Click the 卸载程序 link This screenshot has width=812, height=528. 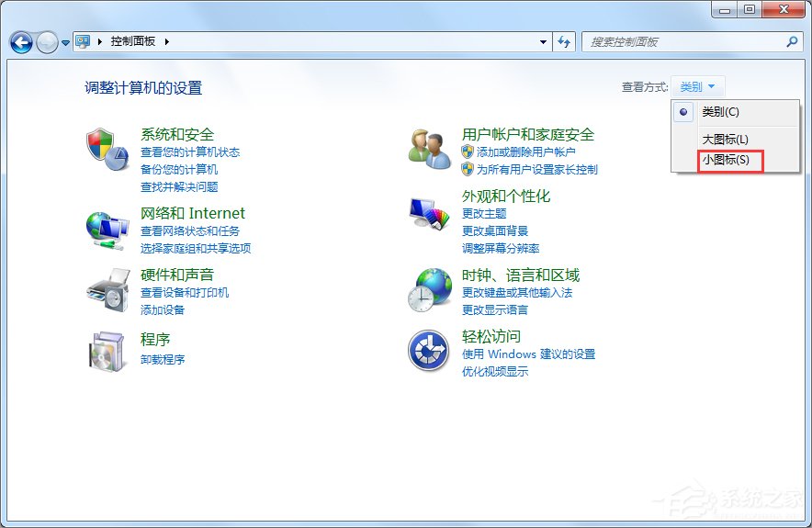coord(163,360)
